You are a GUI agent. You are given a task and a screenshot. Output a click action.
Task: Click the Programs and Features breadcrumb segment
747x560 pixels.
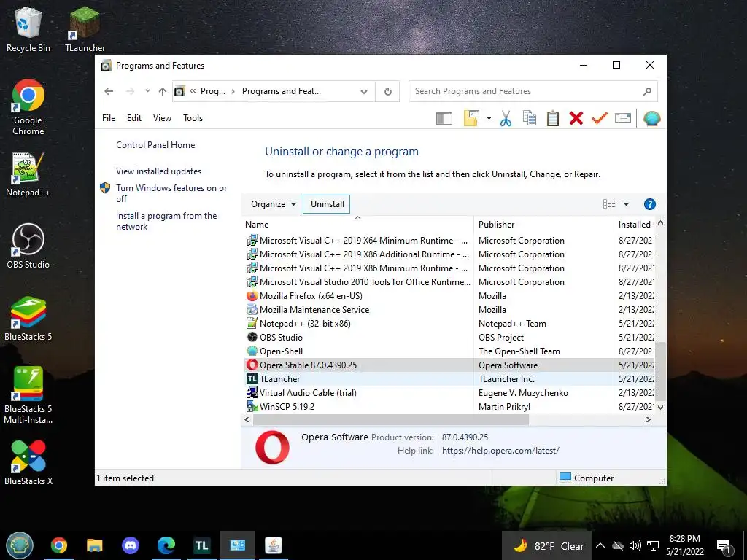[x=282, y=91]
